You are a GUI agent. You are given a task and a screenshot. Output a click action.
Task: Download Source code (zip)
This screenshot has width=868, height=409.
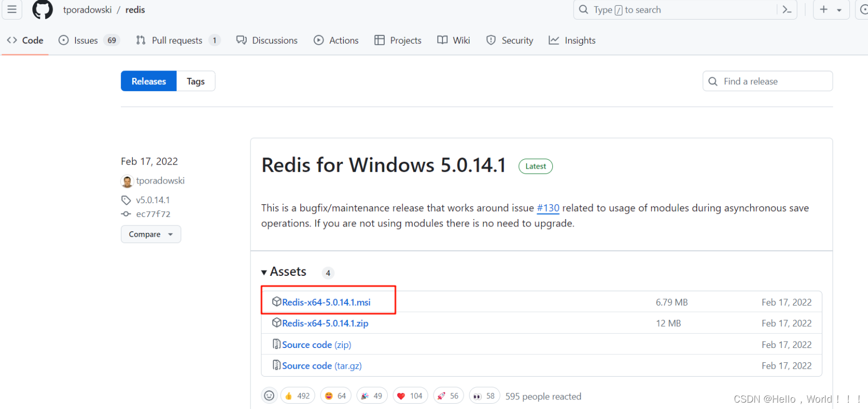[x=317, y=345]
